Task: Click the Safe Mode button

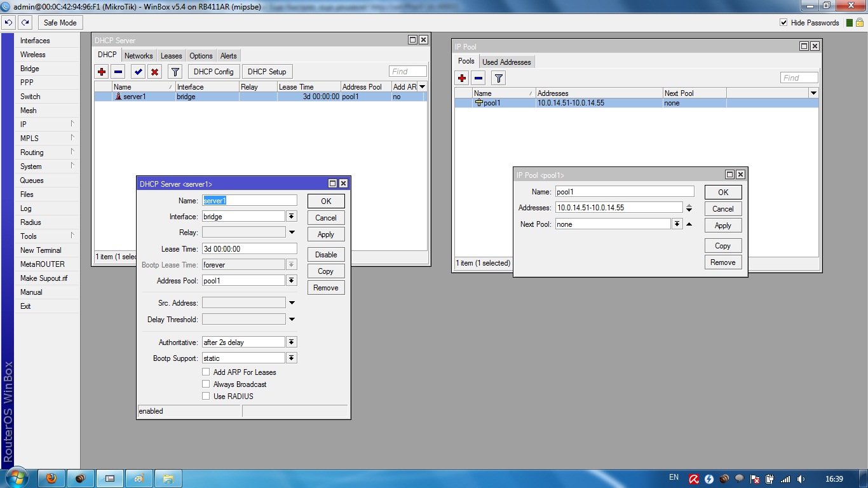Action: pos(60,23)
